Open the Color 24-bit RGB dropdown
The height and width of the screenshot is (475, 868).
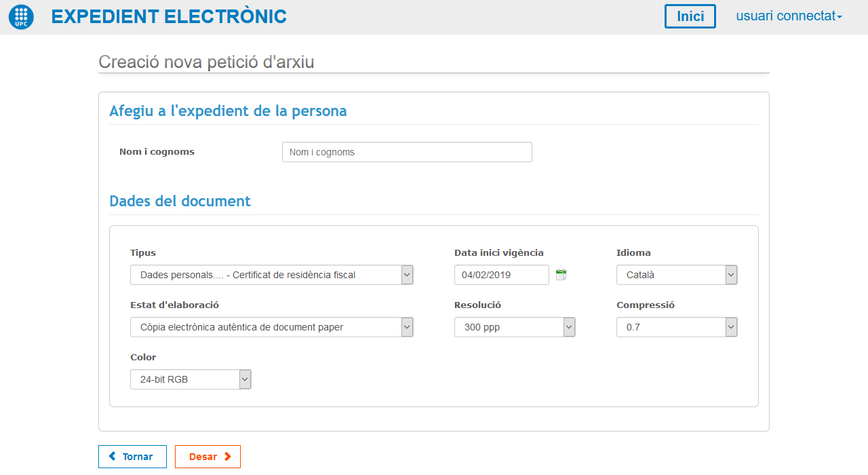(190, 379)
